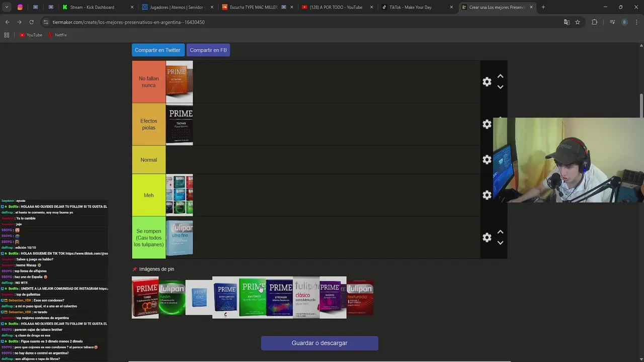
Task: Open settings gear for 'Efectos piolas' row
Action: [487, 124]
